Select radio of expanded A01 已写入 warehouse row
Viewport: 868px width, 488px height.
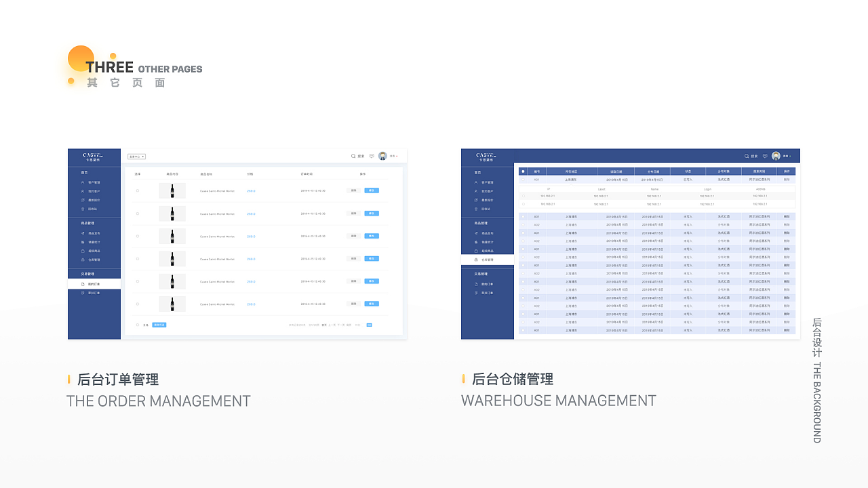pos(523,180)
